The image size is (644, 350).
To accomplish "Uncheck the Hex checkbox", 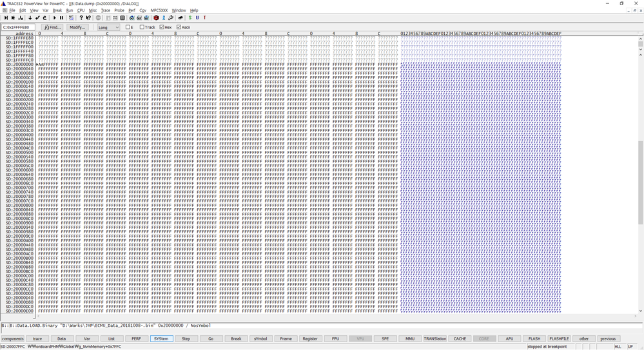I will (162, 27).
